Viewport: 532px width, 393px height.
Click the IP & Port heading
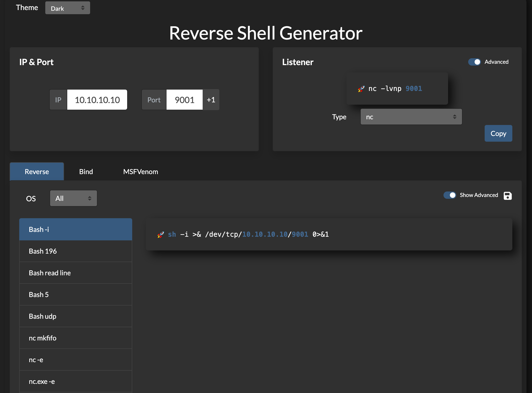coord(36,62)
